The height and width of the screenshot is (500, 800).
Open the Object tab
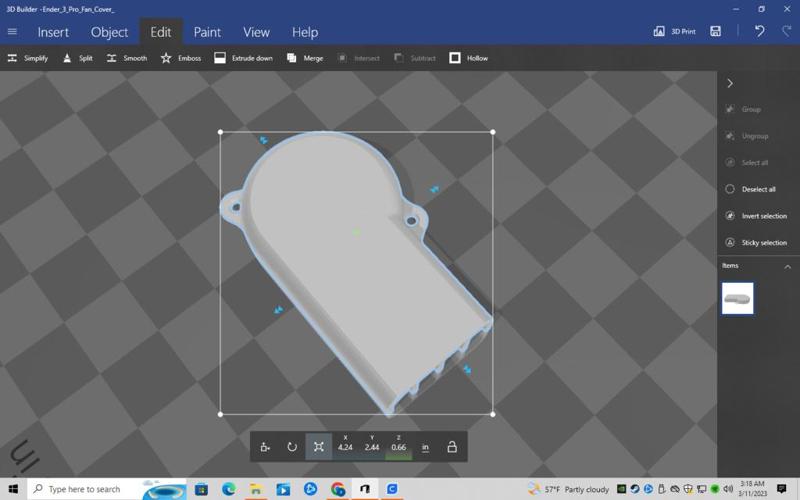pyautogui.click(x=109, y=32)
